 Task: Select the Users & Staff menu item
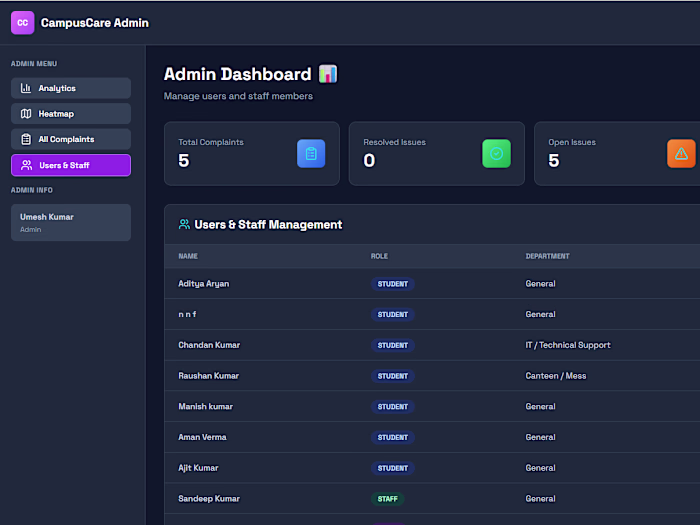coord(71,165)
